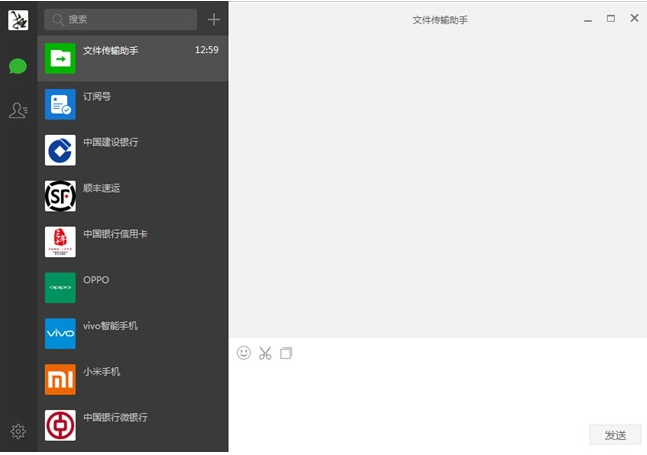Select the OPPO chat entry
Screen dimensions: 647x455
coord(132,288)
